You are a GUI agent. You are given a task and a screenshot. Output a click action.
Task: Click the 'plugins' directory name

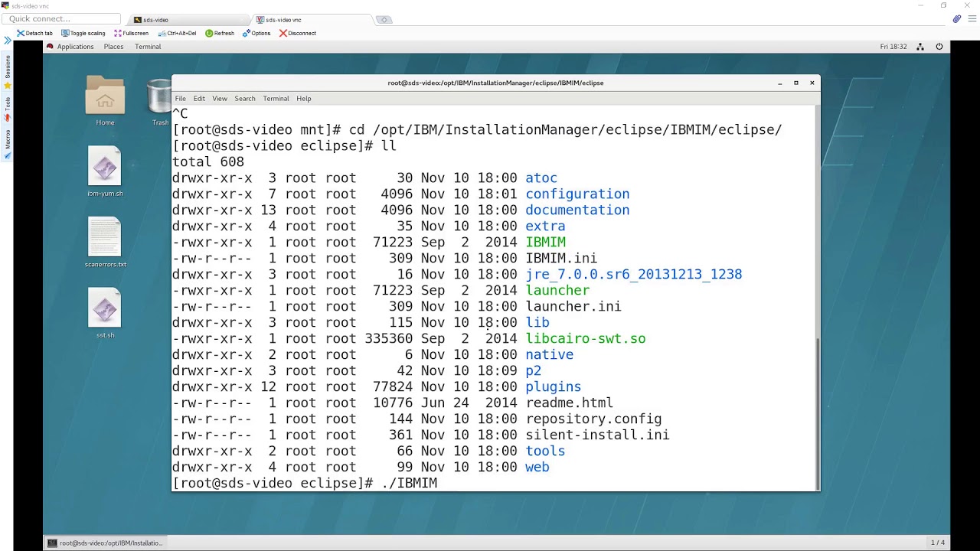point(553,387)
